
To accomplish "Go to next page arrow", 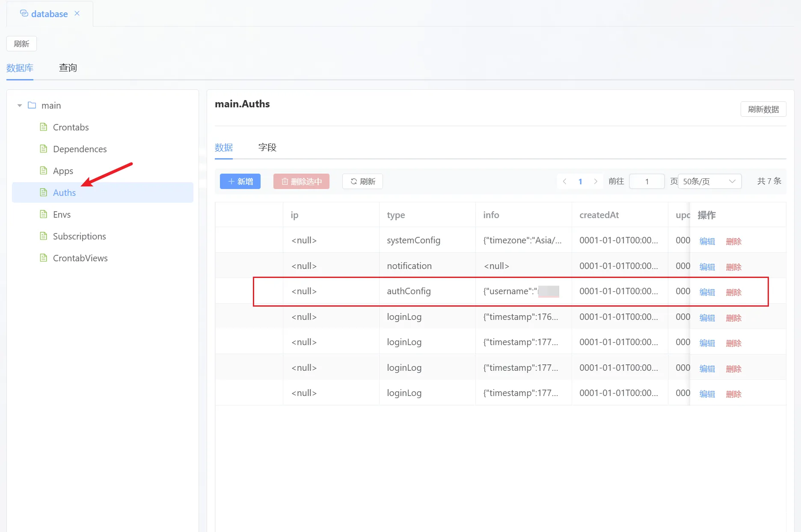I will 595,181.
